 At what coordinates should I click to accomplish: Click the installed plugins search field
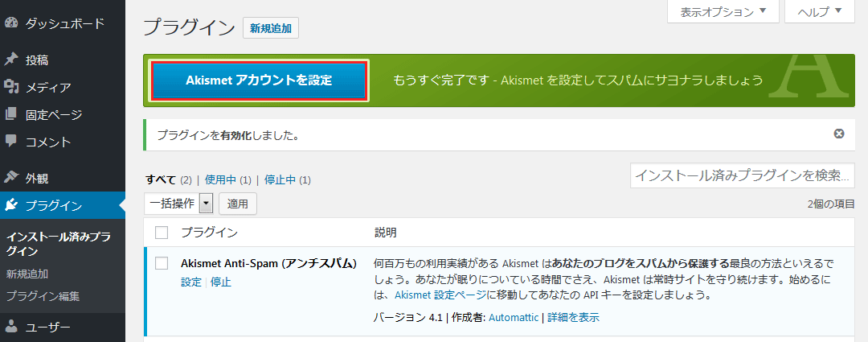click(742, 175)
